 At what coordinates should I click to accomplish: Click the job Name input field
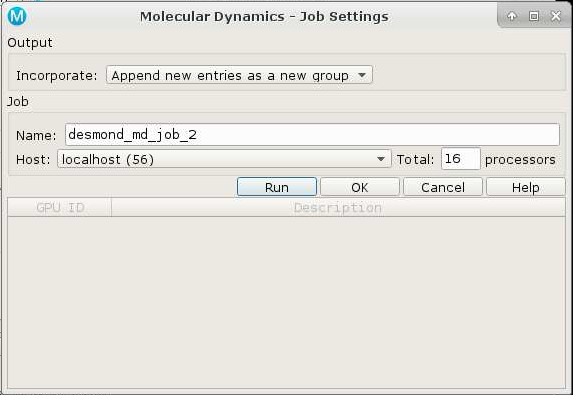[312, 135]
